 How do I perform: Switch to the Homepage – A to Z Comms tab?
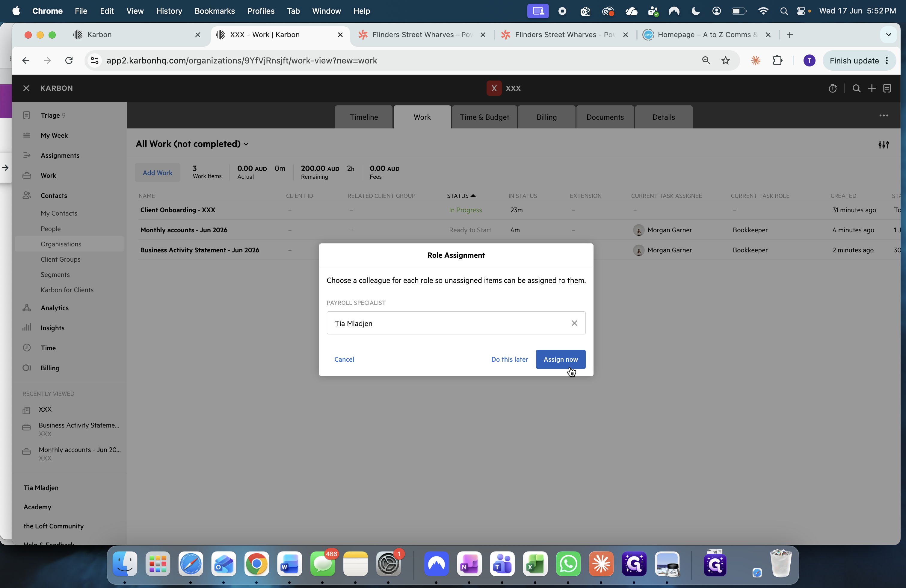707,35
